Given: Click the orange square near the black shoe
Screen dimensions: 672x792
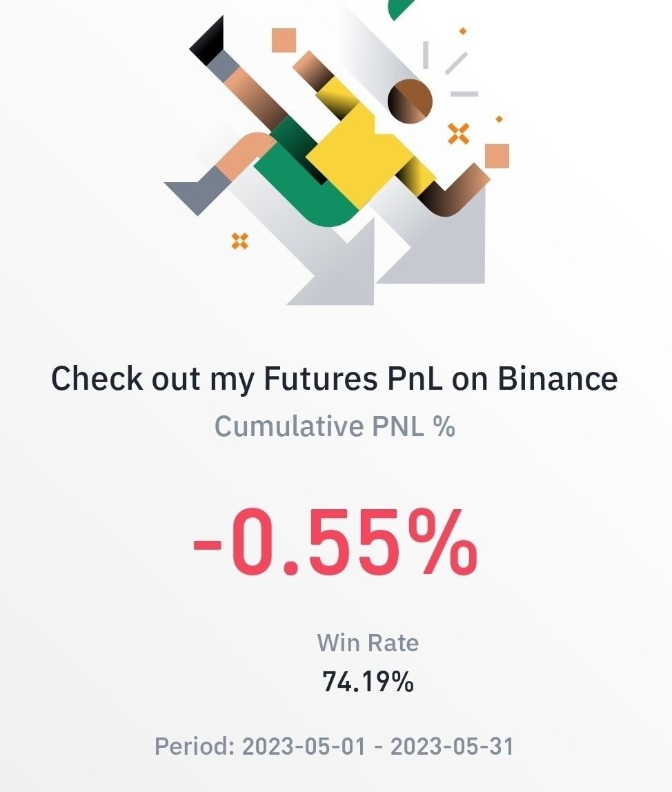Looking at the screenshot, I should pos(283,40).
